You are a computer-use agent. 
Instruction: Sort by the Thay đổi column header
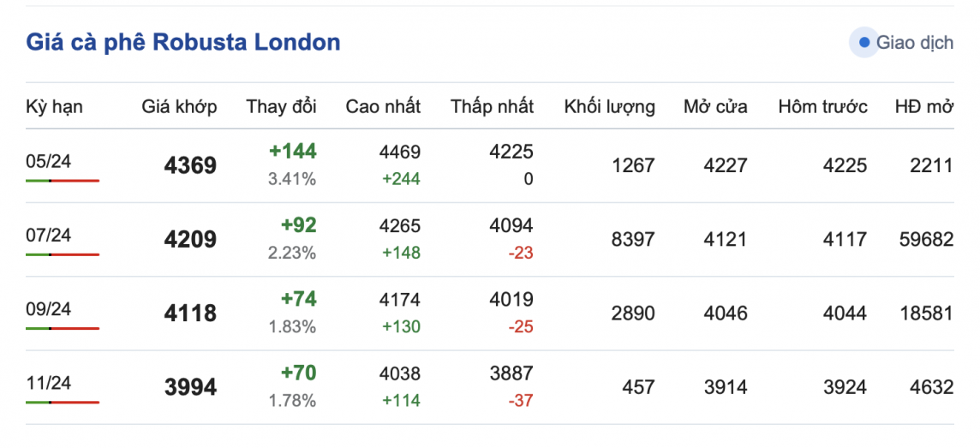point(281,107)
